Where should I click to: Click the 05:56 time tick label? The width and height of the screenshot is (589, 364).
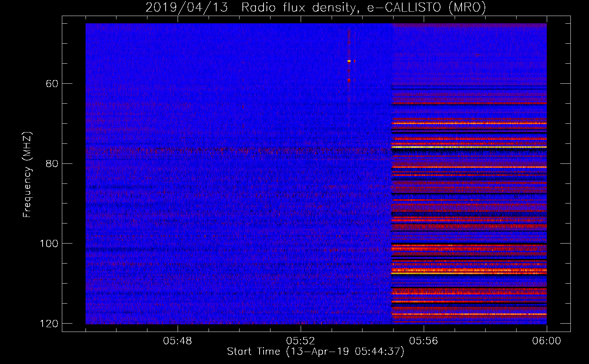[x=424, y=341]
